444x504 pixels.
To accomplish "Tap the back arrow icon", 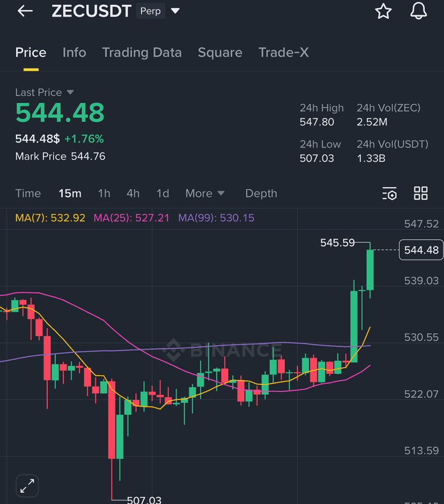I will [x=25, y=11].
